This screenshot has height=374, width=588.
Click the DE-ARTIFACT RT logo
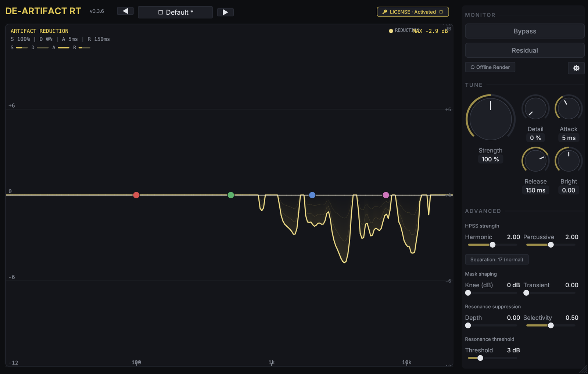43,11
